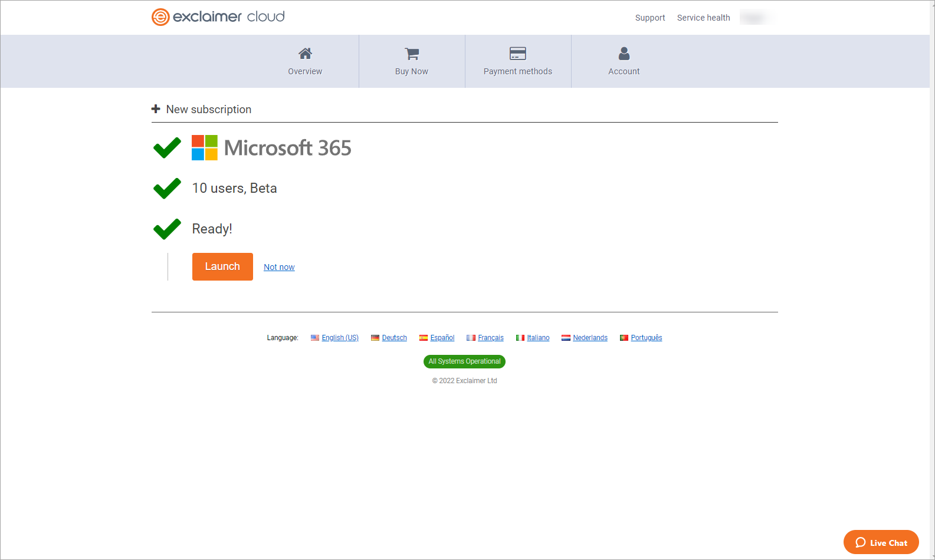Click the Payment methods credit card icon
935x560 pixels.
[x=517, y=54]
